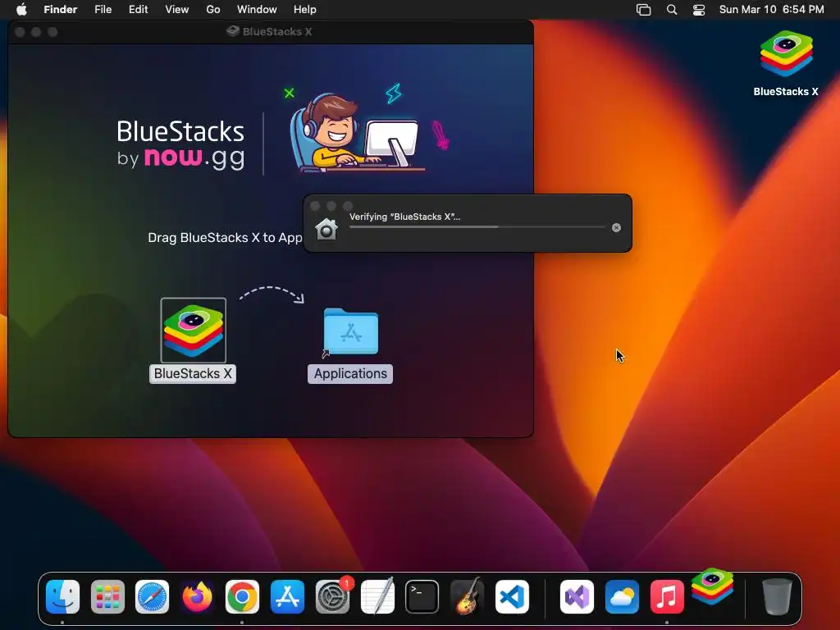The image size is (840, 630).
Task: Open Launchpad from the Dock
Action: (107, 597)
